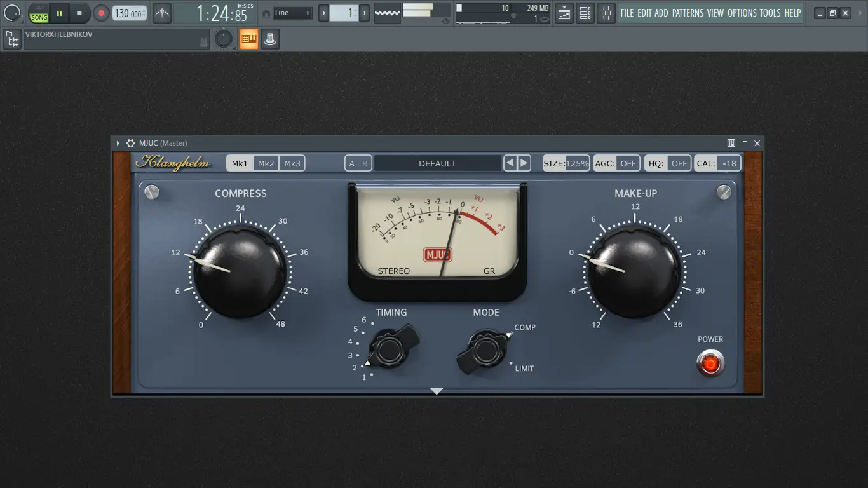Toggle the red POWER button
The image size is (868, 488).
pyautogui.click(x=710, y=364)
